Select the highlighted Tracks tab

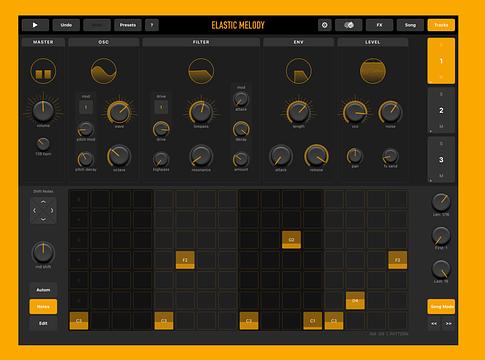(441, 25)
